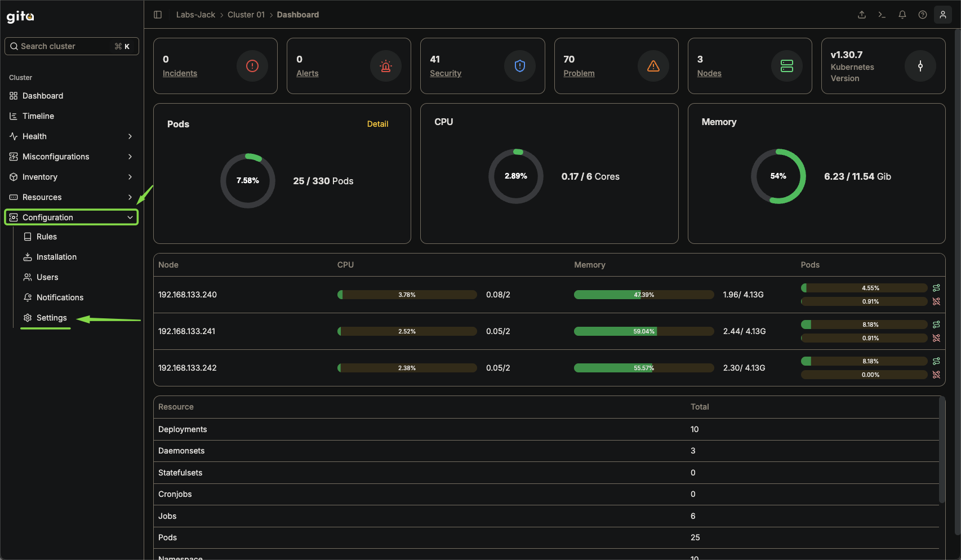Click the Incidents alert circle icon
961x560 pixels.
click(252, 66)
